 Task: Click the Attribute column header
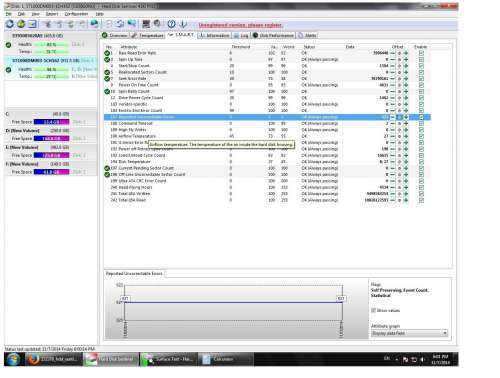[129, 47]
